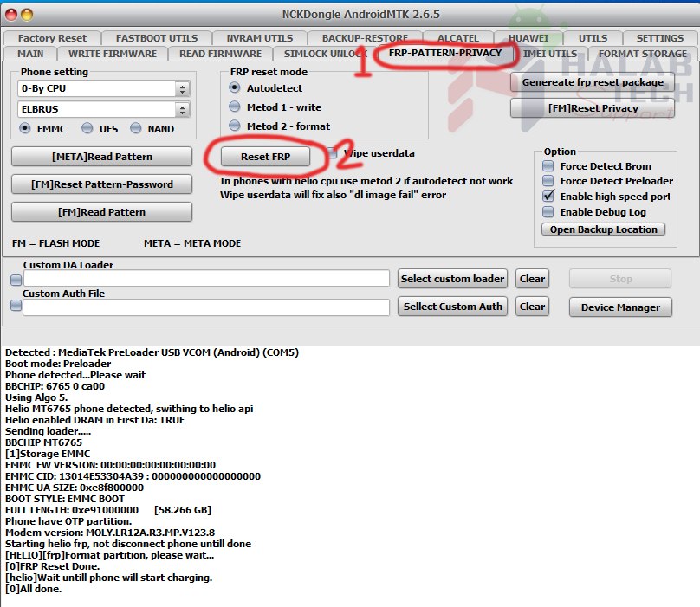Viewport: 700px width, 607px height.
Task: Click Select custom loader button
Action: 452,279
